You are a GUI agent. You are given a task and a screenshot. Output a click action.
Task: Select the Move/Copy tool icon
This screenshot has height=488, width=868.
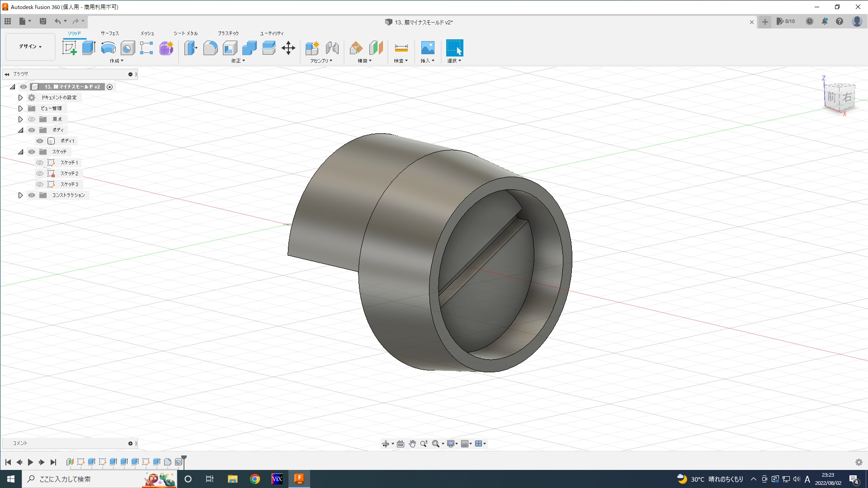coord(288,48)
